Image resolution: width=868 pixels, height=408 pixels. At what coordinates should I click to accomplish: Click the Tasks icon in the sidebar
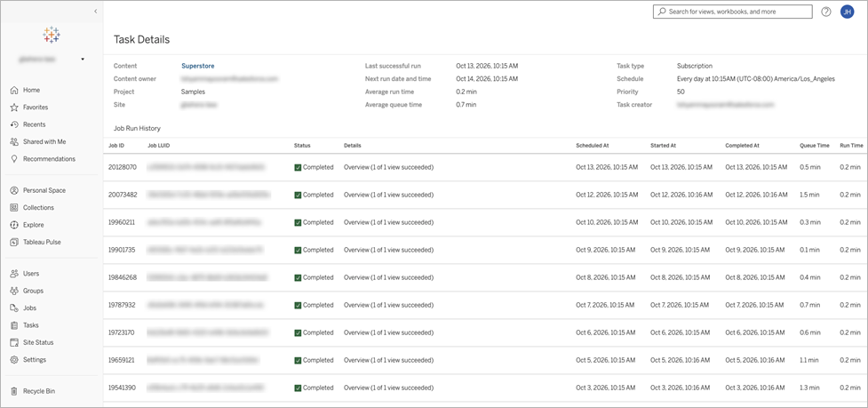(x=14, y=325)
